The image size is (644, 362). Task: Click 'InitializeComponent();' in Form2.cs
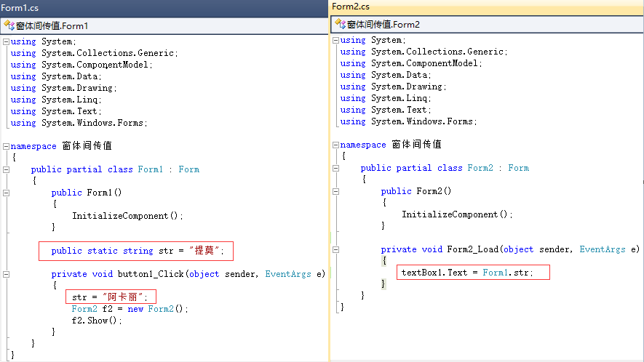pos(457,214)
